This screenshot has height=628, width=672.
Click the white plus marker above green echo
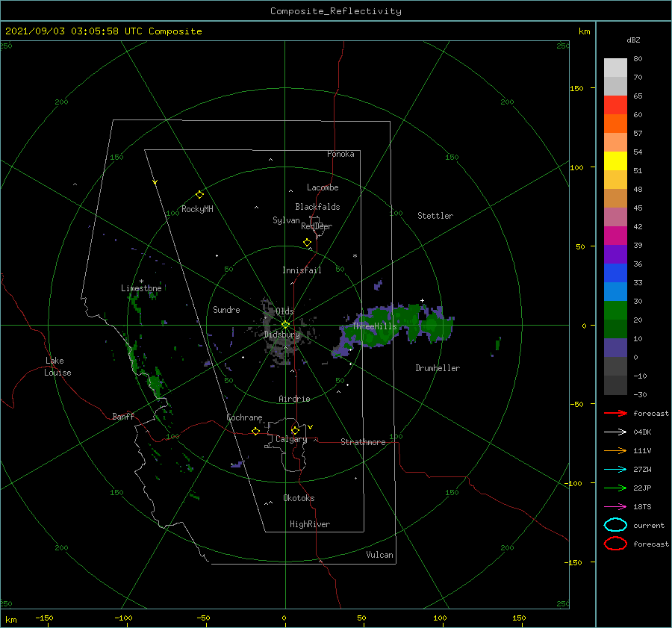(x=422, y=300)
